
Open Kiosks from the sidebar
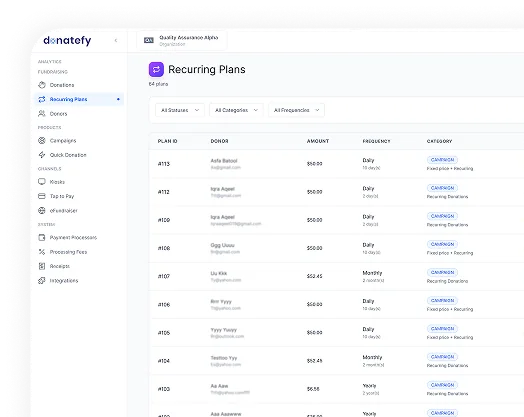click(57, 182)
